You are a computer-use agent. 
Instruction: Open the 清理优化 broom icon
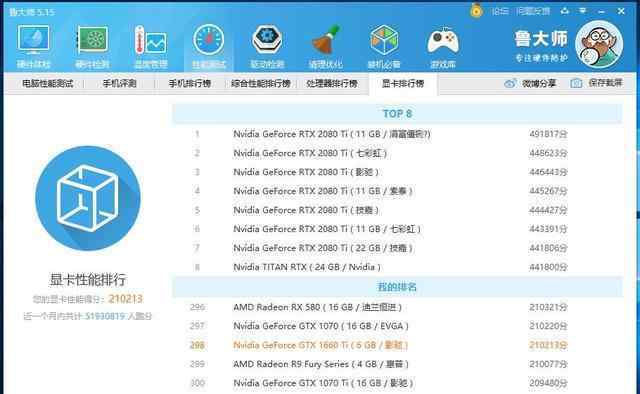325,46
